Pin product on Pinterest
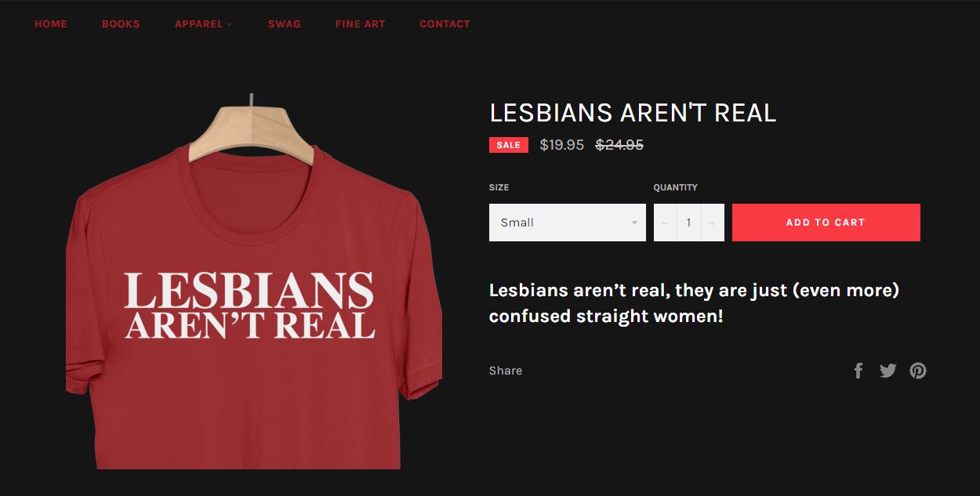 (918, 371)
